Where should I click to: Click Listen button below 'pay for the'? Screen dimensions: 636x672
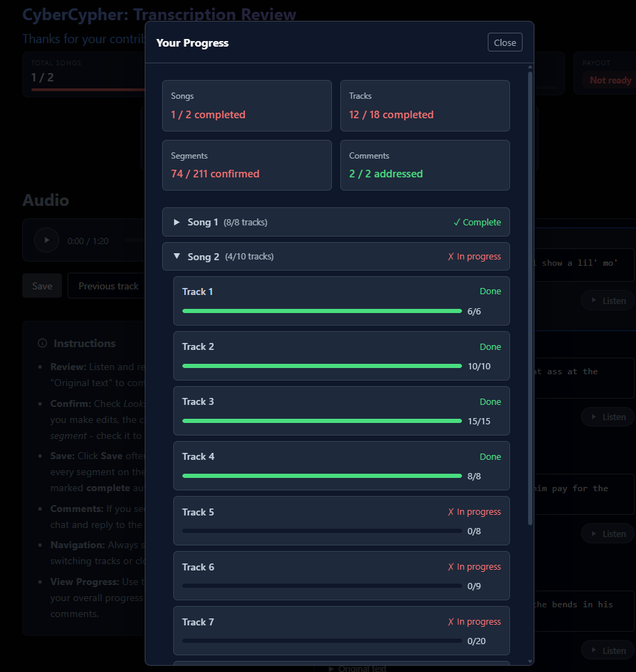[x=608, y=534]
